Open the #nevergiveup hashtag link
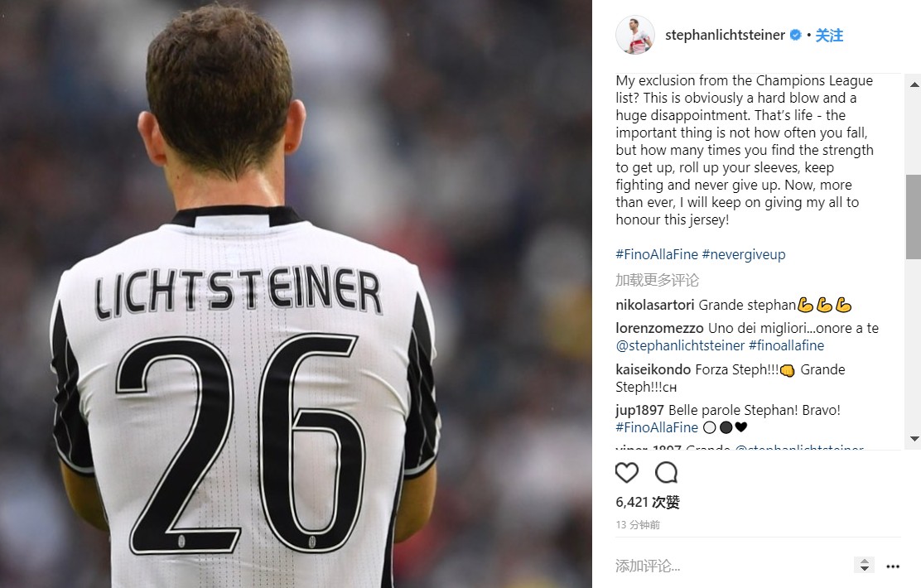 (x=744, y=254)
